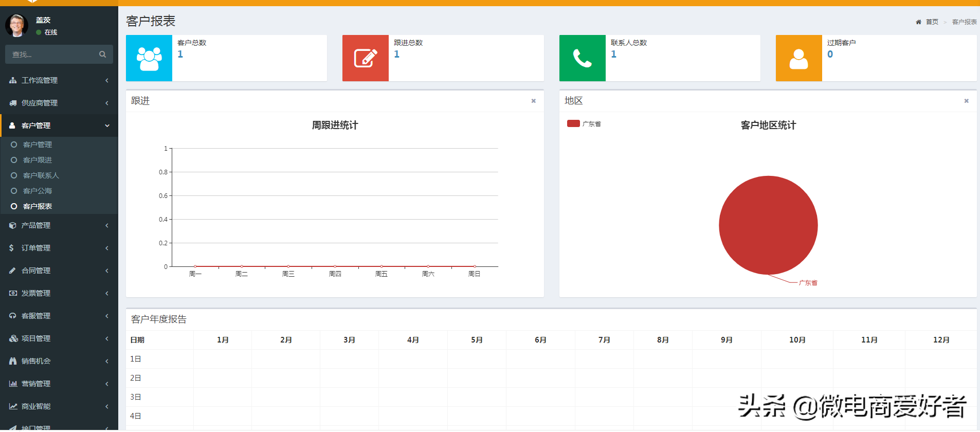Go to 首页 via breadcrumb link
The image size is (980, 432).
[932, 22]
